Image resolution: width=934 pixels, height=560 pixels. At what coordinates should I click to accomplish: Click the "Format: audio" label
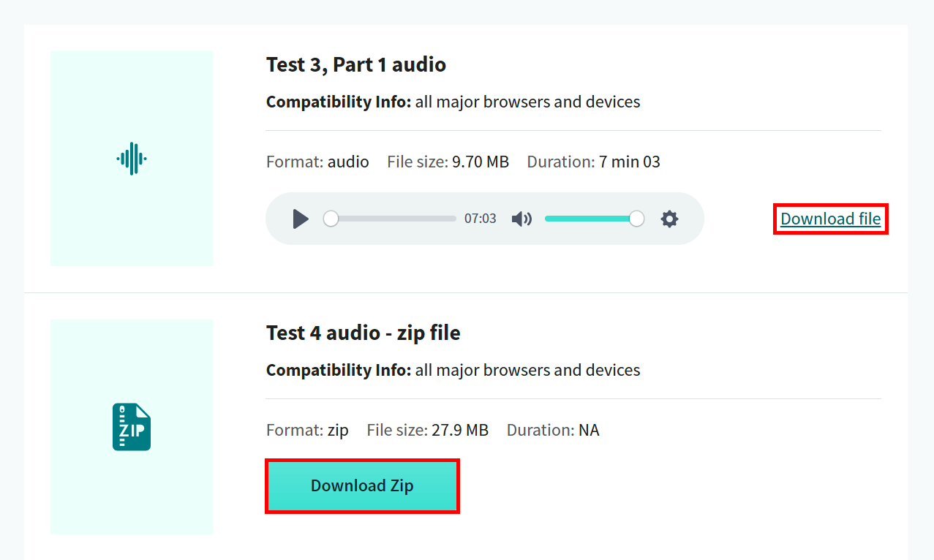317,162
